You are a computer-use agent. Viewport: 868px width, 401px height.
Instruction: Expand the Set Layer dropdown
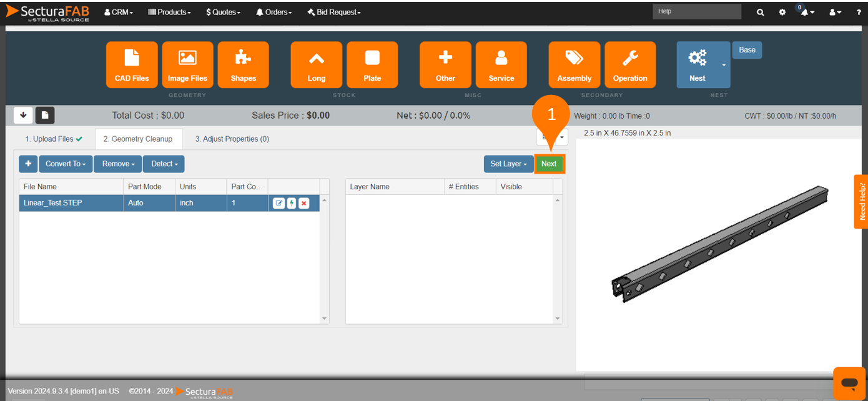pyautogui.click(x=508, y=164)
